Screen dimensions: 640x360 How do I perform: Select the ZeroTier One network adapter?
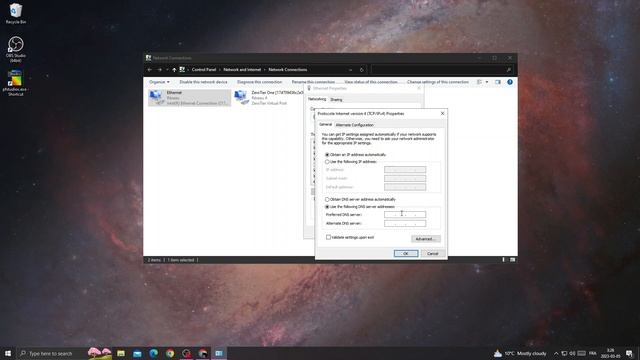(269, 98)
